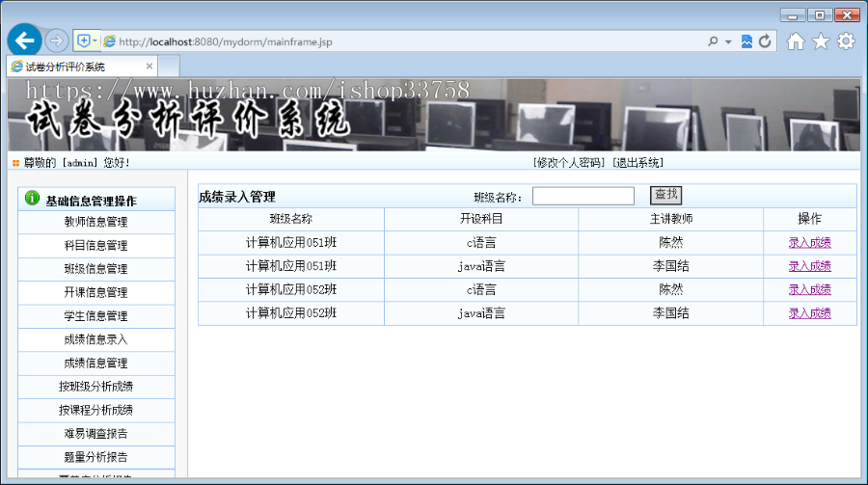Maximize the browser window
This screenshot has height=485, width=868.
pyautogui.click(x=819, y=15)
